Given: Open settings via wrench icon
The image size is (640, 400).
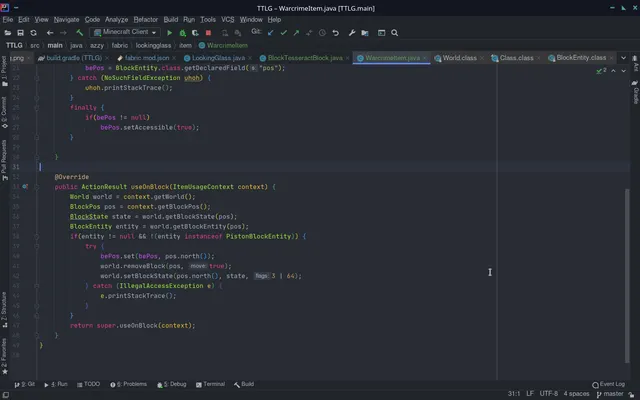Looking at the screenshot, I should pos(352,33).
